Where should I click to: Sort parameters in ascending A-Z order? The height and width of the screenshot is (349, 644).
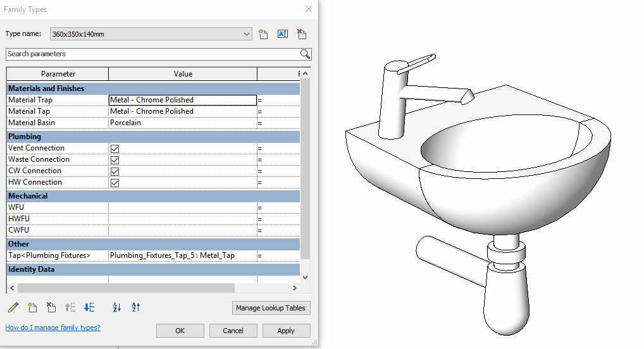116,307
